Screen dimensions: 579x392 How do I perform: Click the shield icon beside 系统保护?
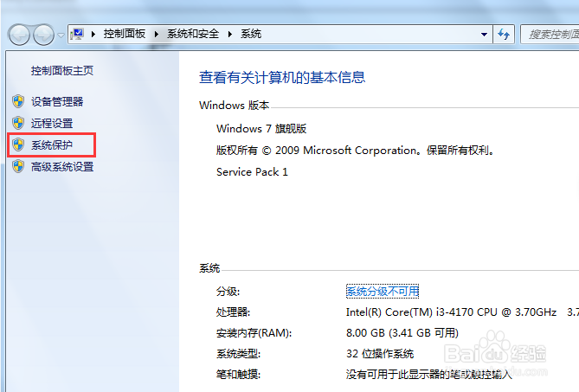(x=18, y=145)
